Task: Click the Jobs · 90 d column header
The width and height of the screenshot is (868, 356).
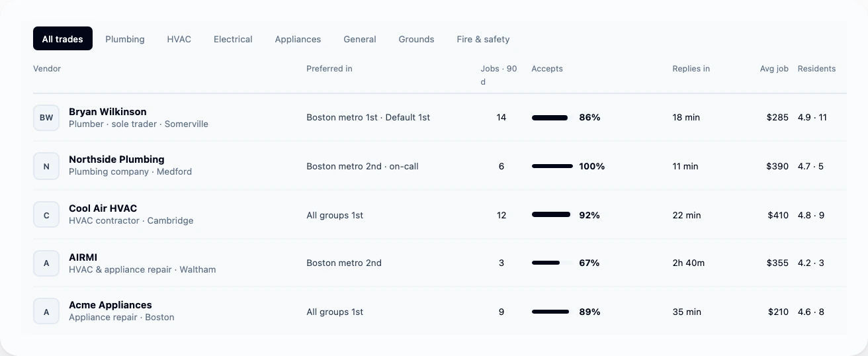Action: pos(499,75)
